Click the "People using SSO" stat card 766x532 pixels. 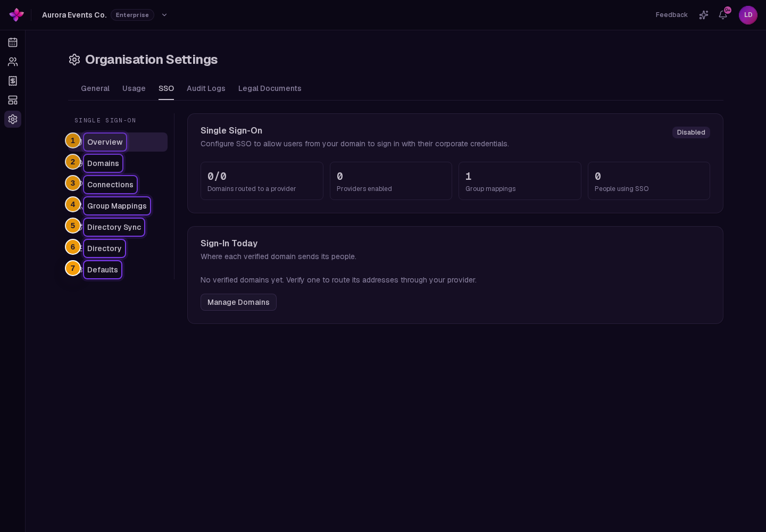649,181
